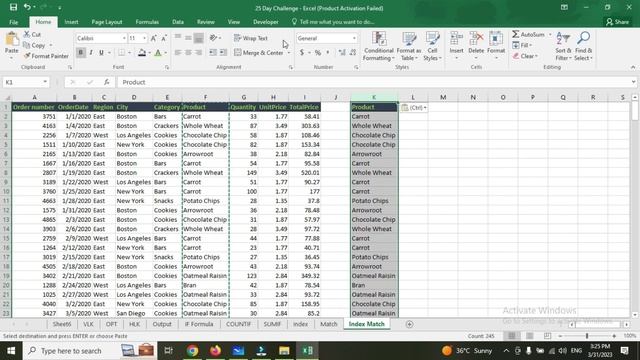Open the General number format dropdown

pyautogui.click(x=354, y=38)
